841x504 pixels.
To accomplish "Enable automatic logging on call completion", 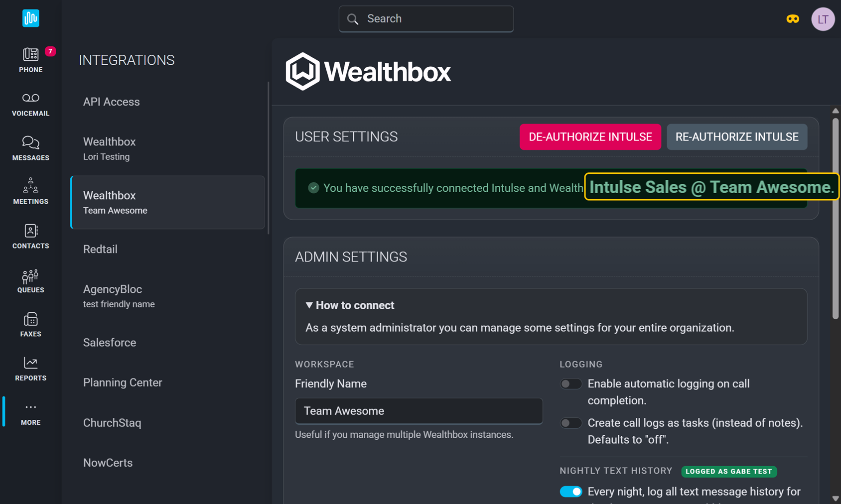I will (x=571, y=384).
